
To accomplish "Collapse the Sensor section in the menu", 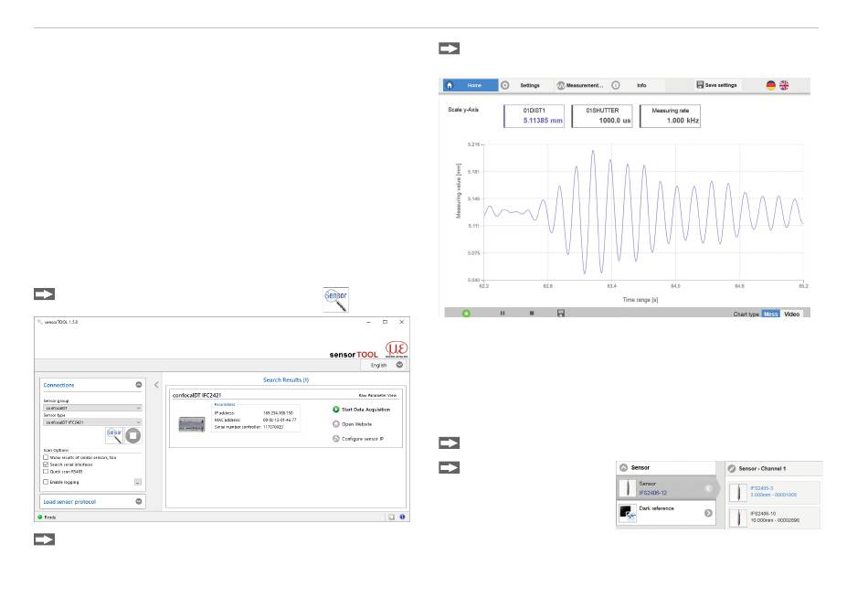I will point(623,467).
